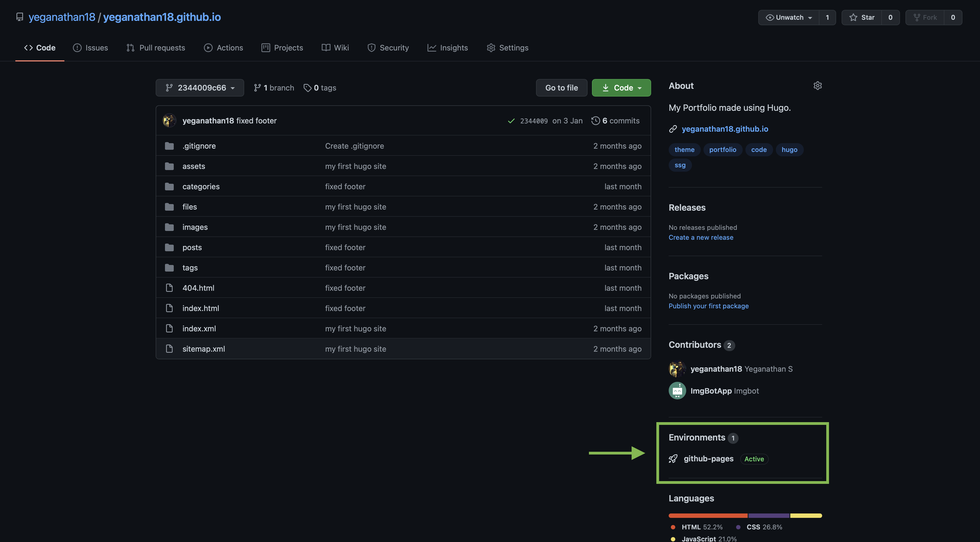Open the 6 commits history link
Viewport: 980px width, 542px height.
pyautogui.click(x=616, y=121)
